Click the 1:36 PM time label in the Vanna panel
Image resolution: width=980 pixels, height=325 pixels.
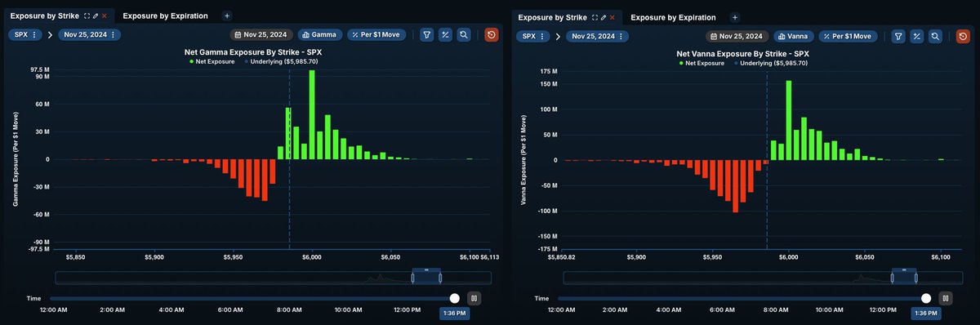pyautogui.click(x=926, y=314)
